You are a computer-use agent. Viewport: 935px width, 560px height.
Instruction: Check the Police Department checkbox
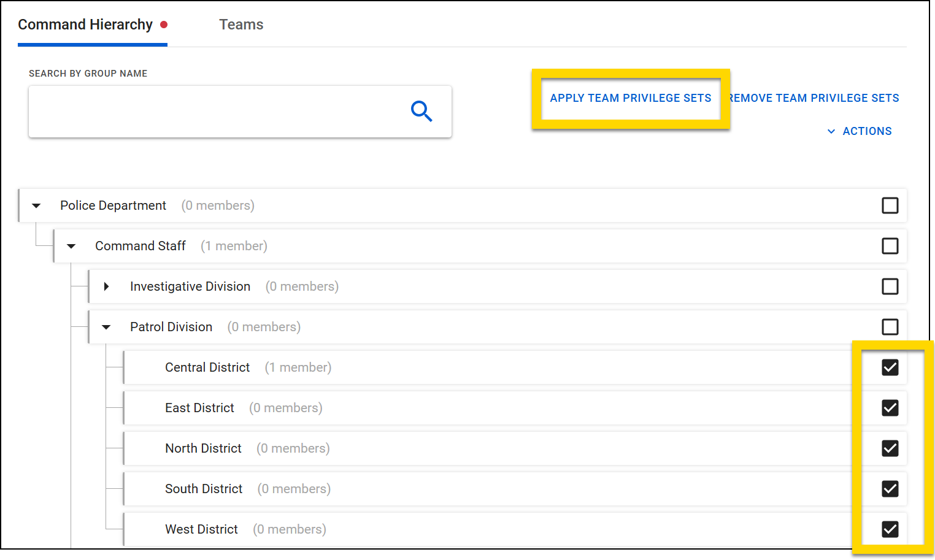[890, 205]
